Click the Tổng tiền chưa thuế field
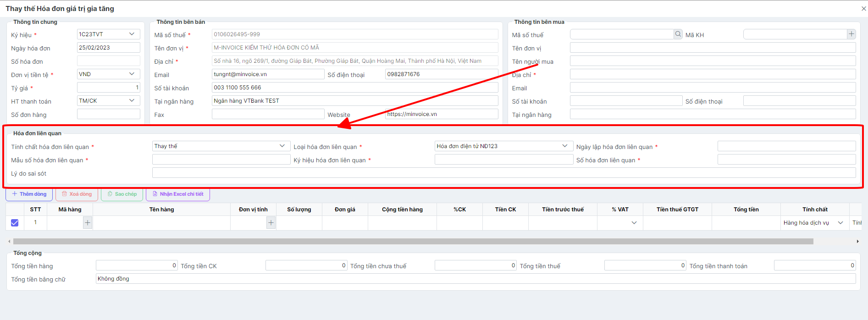This screenshot has width=868, height=320. [476, 265]
